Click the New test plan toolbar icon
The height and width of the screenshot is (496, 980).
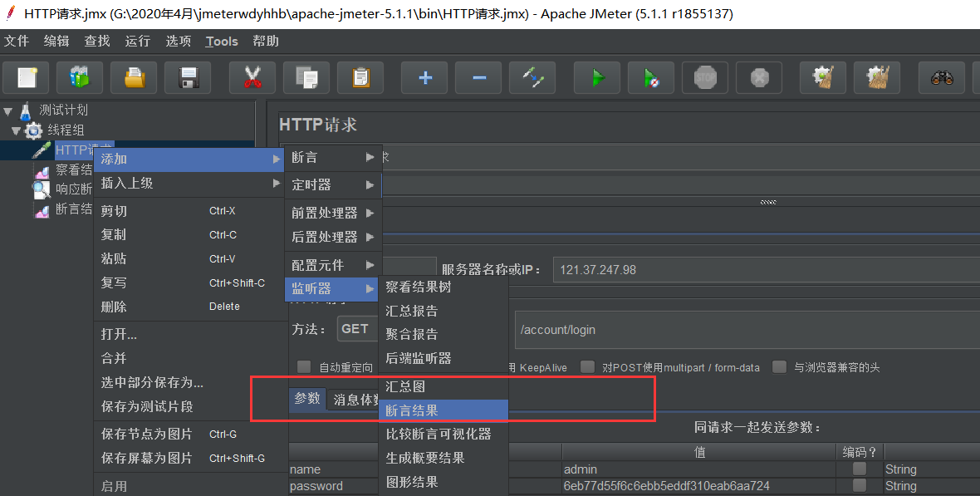pyautogui.click(x=27, y=77)
